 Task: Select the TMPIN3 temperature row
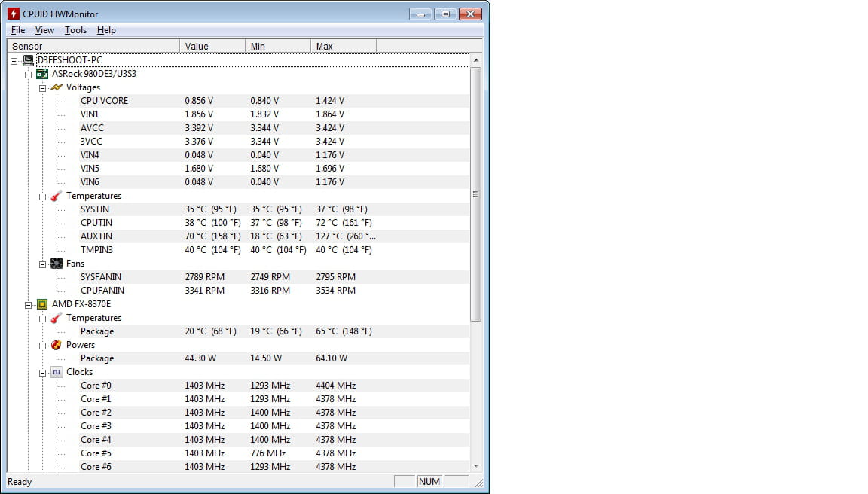coord(274,250)
